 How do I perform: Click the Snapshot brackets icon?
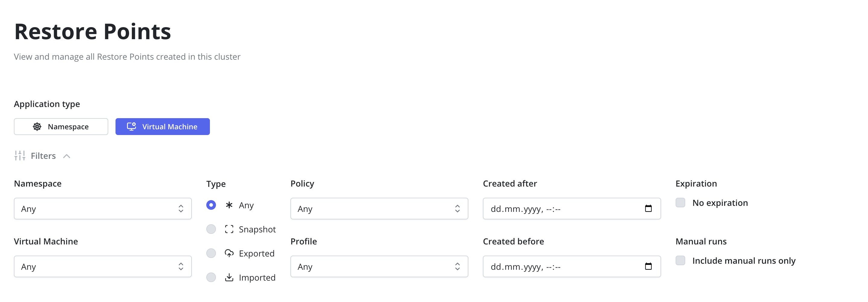click(229, 229)
